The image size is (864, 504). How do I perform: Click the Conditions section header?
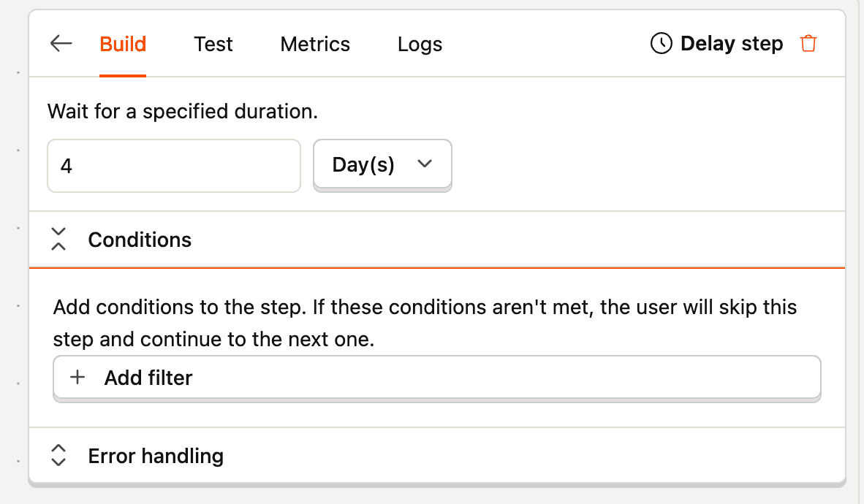[x=140, y=239]
